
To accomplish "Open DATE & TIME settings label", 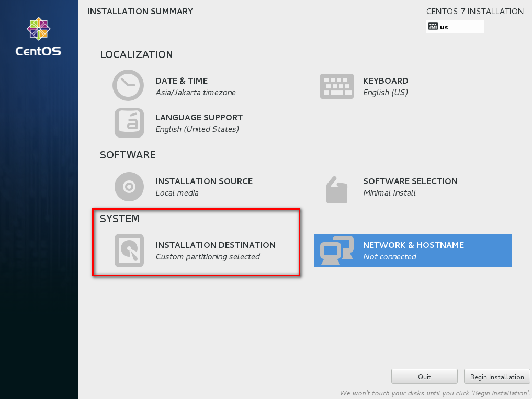I will (182, 81).
